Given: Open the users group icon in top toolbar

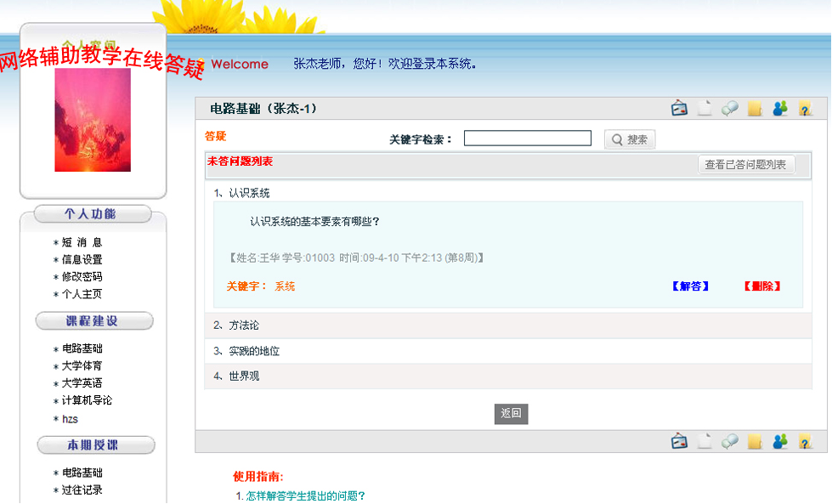Looking at the screenshot, I should coord(780,109).
